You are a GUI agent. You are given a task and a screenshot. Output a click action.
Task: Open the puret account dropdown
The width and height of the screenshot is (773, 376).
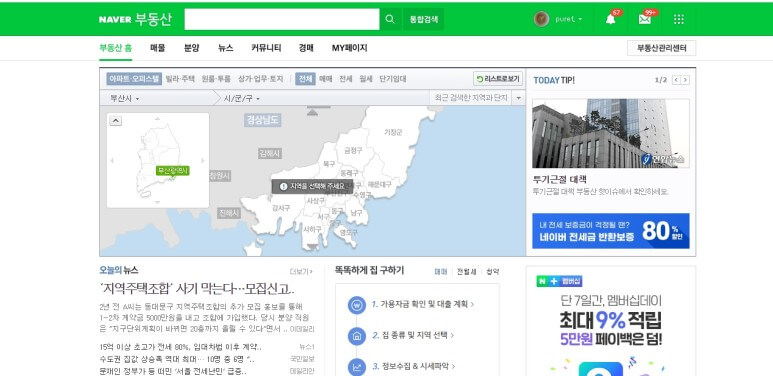[568, 19]
